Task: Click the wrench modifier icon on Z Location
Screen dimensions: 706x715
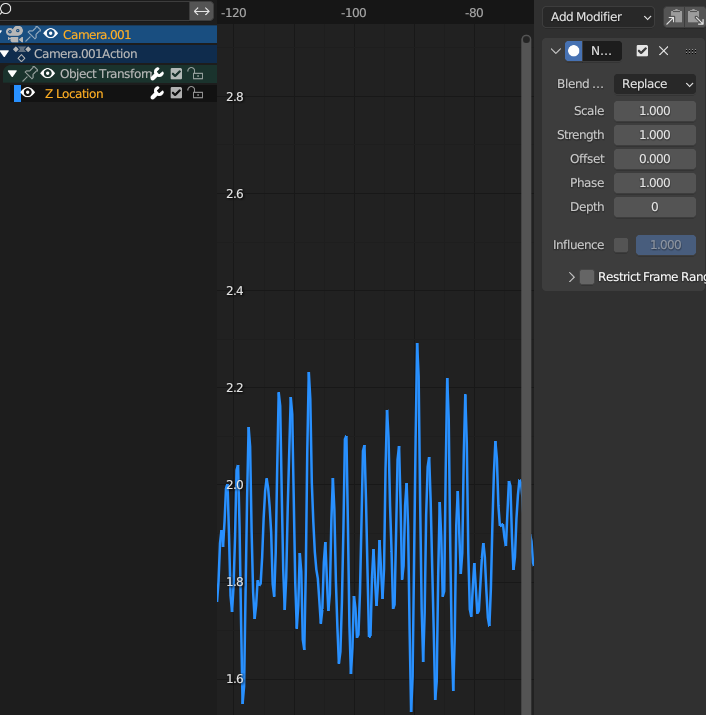Action: [x=157, y=93]
